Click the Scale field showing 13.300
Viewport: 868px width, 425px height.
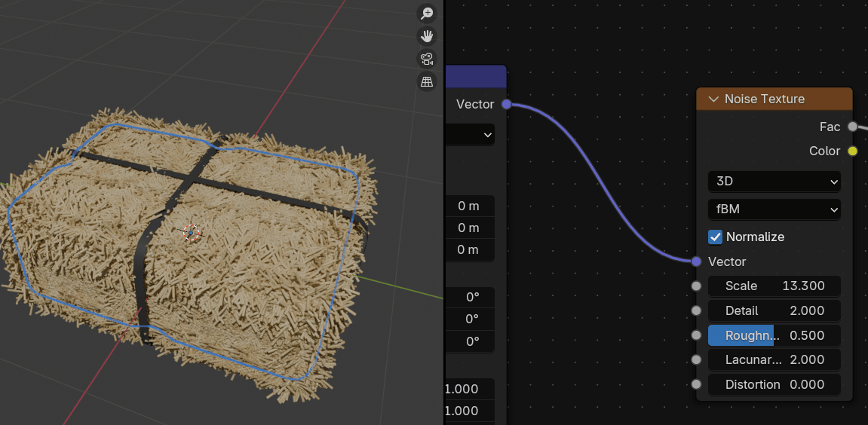[x=774, y=286]
